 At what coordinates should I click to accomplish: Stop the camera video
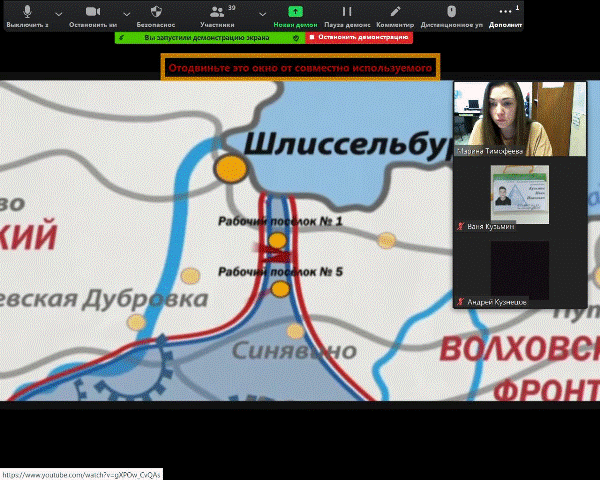[x=92, y=11]
